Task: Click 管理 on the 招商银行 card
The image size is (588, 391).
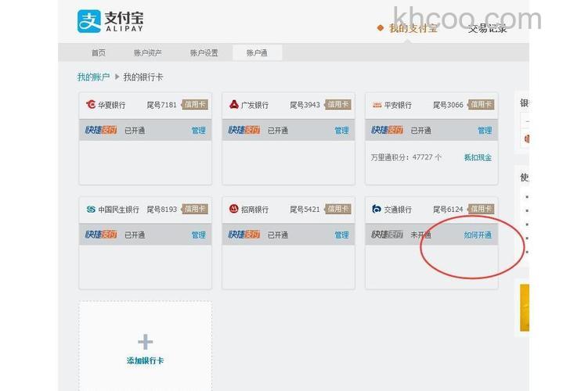Action: pyautogui.click(x=341, y=235)
